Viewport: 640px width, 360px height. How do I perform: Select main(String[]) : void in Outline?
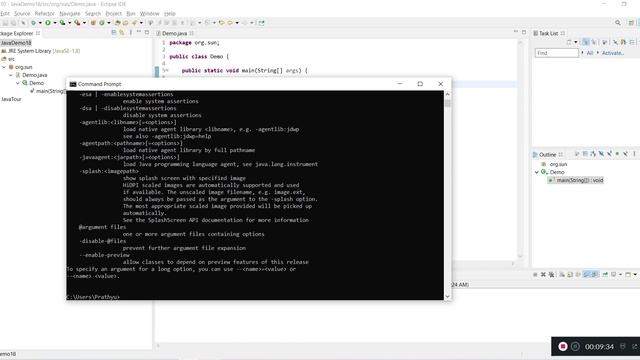tap(576, 180)
